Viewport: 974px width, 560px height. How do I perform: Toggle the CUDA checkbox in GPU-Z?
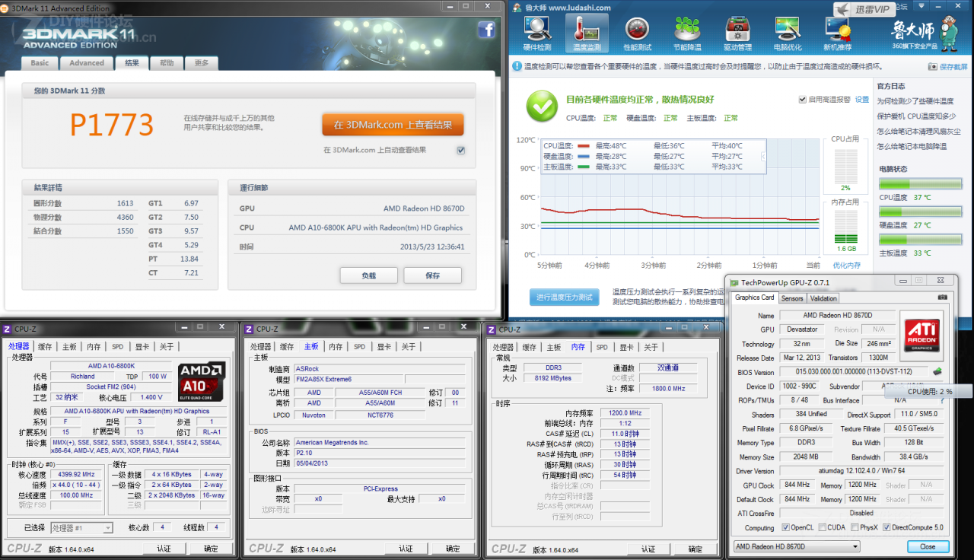point(822,527)
